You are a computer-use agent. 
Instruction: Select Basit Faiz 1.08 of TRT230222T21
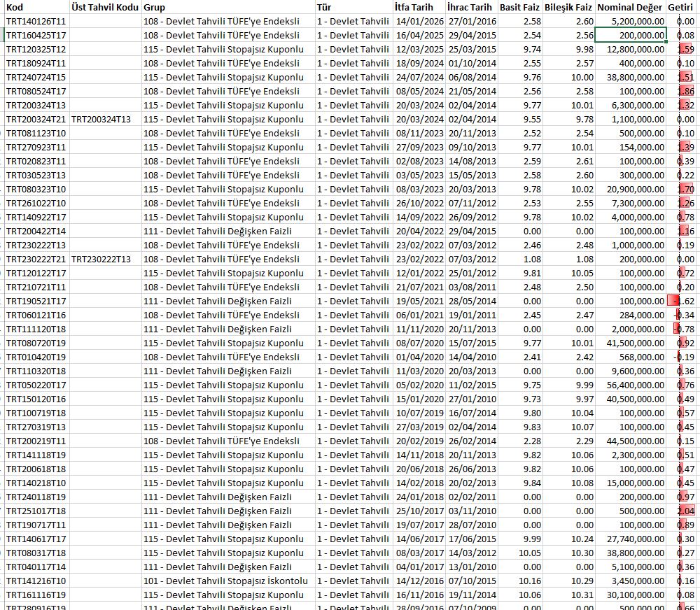pyautogui.click(x=520, y=260)
